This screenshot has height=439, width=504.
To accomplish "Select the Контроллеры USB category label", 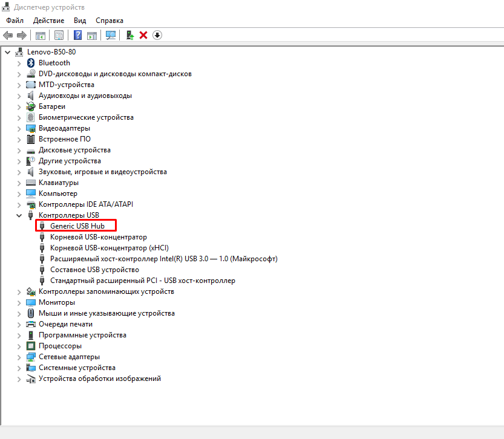I will [x=69, y=215].
